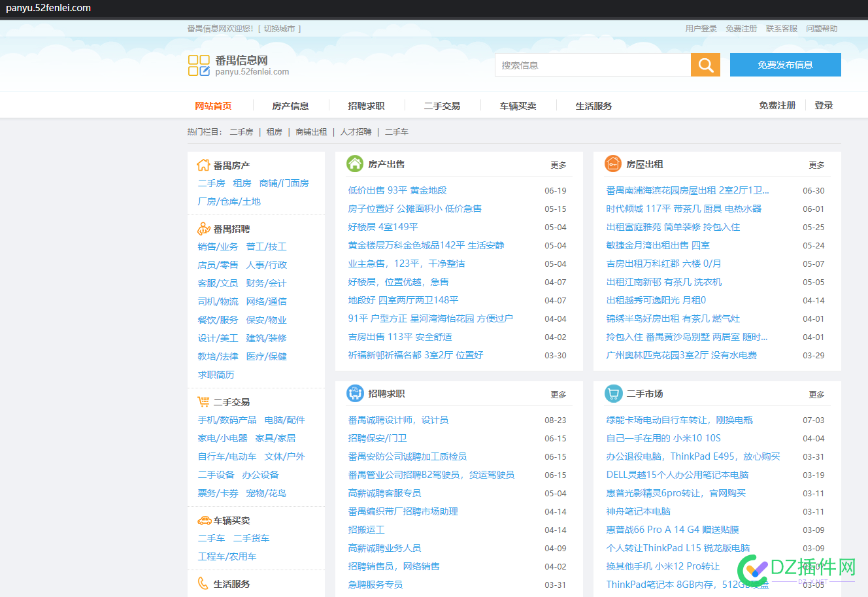Viewport: 868px width, 597px height.
Task: Click 用户登录 in the top bar
Action: coord(701,29)
